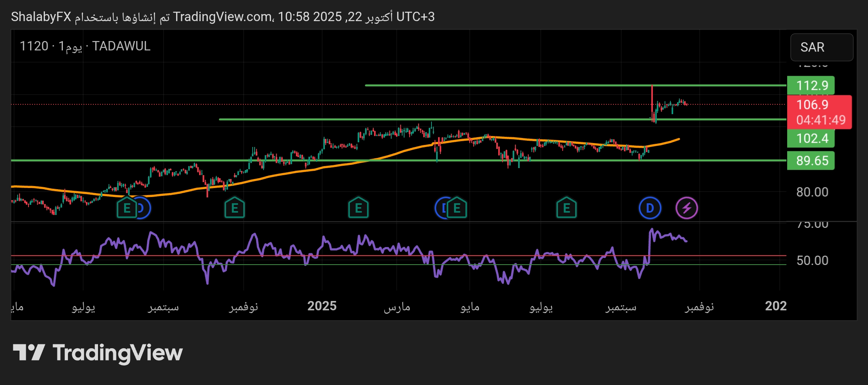Image resolution: width=868 pixels, height=385 pixels.
Task: Click the leftmost E earnings marker on the chart
Action: pyautogui.click(x=126, y=208)
